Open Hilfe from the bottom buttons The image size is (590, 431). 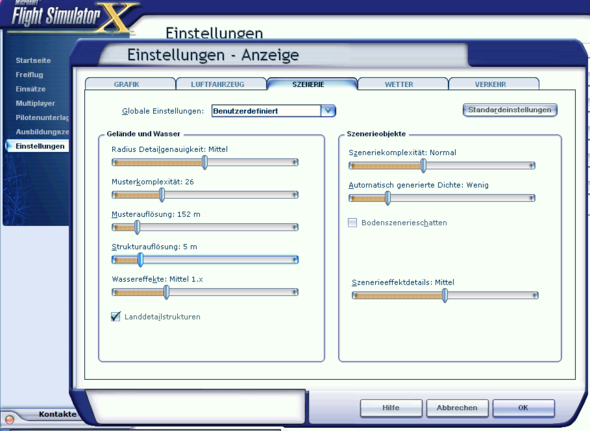coord(391,408)
